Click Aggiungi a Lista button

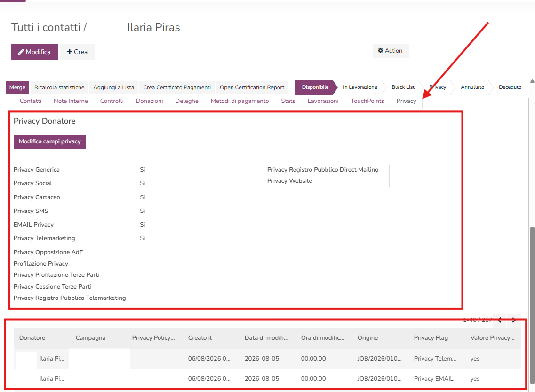[x=113, y=87]
